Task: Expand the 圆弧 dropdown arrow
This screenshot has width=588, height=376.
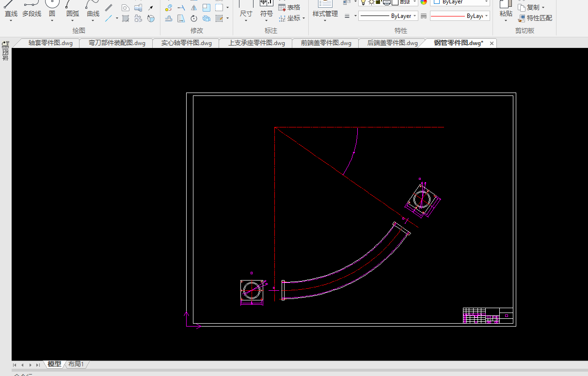Action: pyautogui.click(x=73, y=21)
